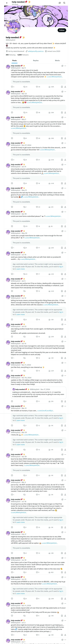This screenshot has width=72, height=644.
Task: Switch to the Replies tab
Action: point(36,61)
